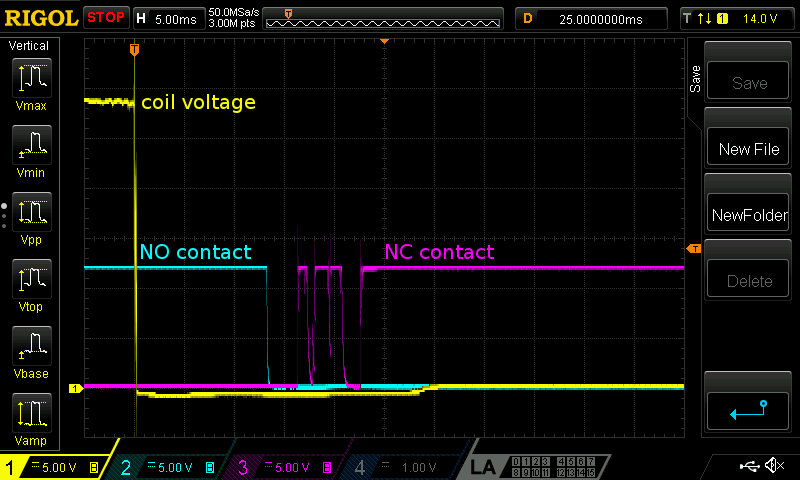Screen dimensions: 800x480
Task: Click the LA digital channels 0-7 indicator
Action: [554, 461]
